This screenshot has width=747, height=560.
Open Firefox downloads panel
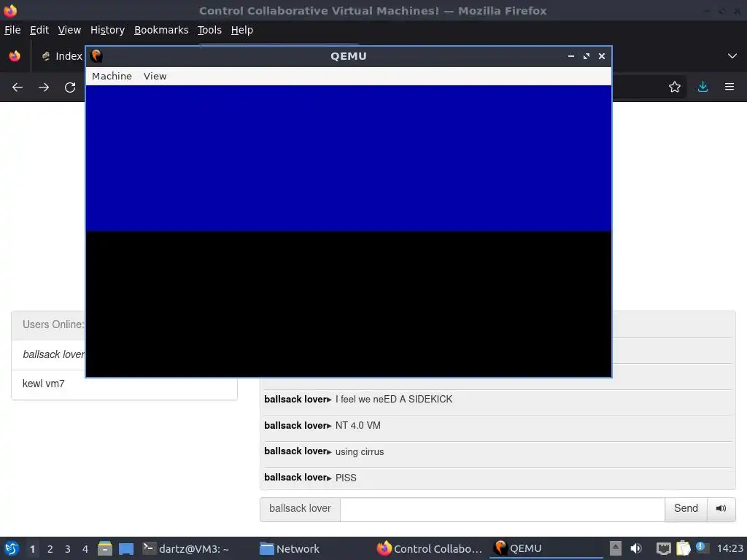tap(703, 87)
